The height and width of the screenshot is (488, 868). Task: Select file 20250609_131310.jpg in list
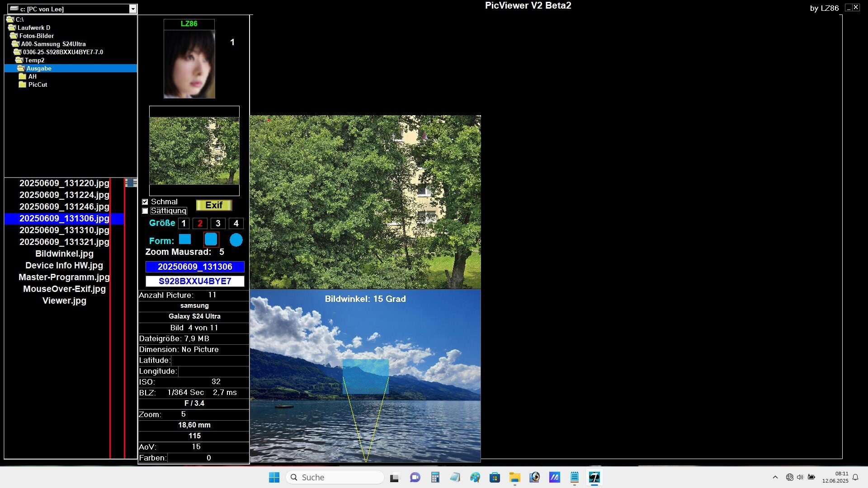pos(64,230)
